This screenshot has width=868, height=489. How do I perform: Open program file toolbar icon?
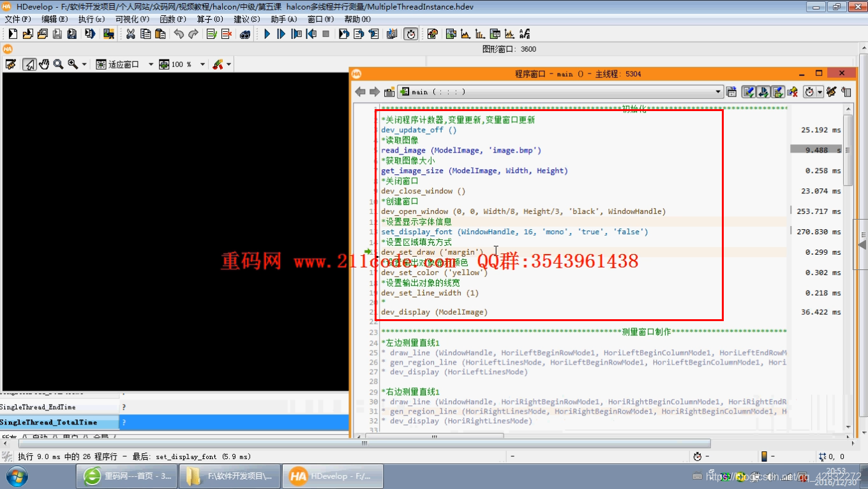[27, 33]
